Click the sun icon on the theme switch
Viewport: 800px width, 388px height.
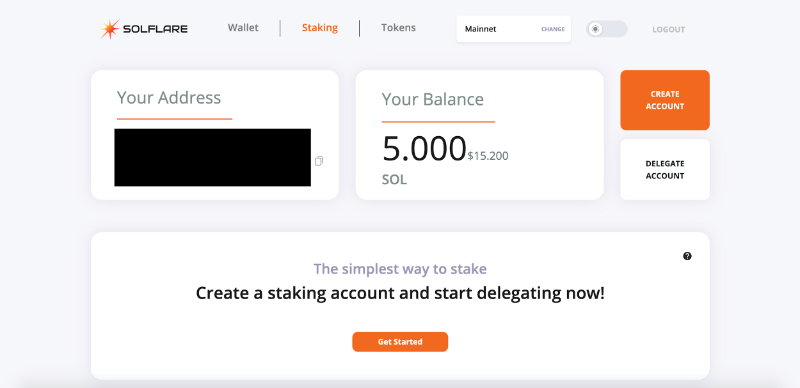click(595, 29)
